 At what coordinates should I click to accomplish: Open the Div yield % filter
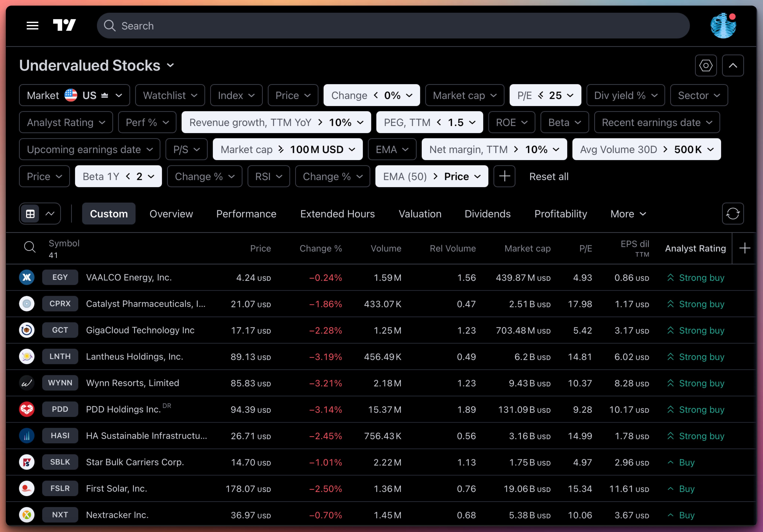tap(625, 95)
